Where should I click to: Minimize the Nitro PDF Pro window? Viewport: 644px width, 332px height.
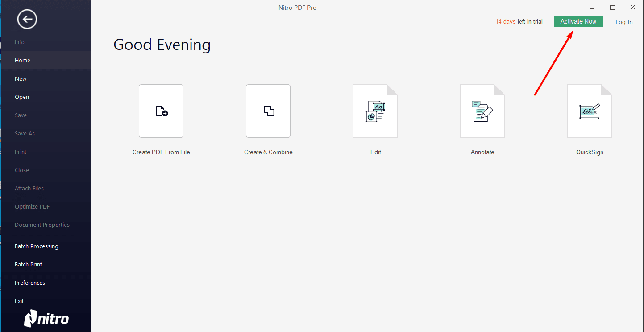click(x=592, y=8)
